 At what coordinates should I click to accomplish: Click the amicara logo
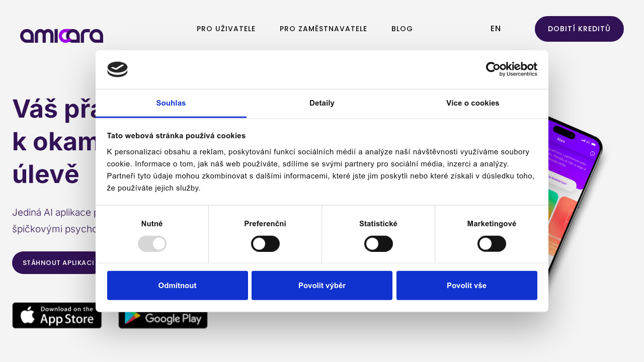tap(61, 35)
